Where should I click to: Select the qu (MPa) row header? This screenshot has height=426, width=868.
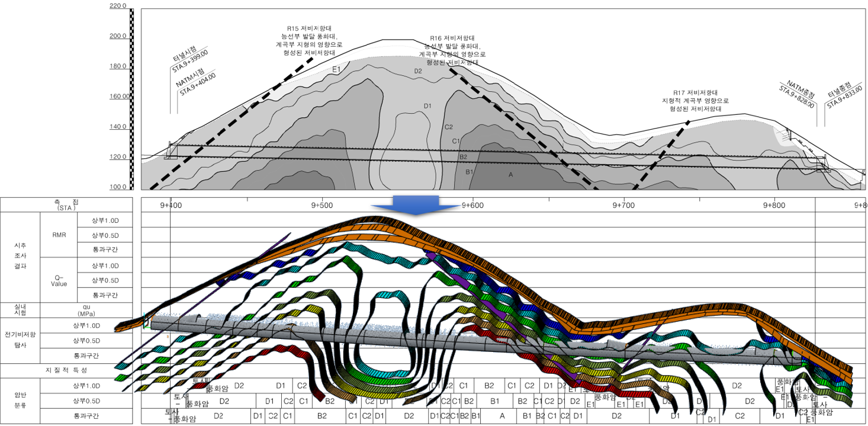click(86, 310)
